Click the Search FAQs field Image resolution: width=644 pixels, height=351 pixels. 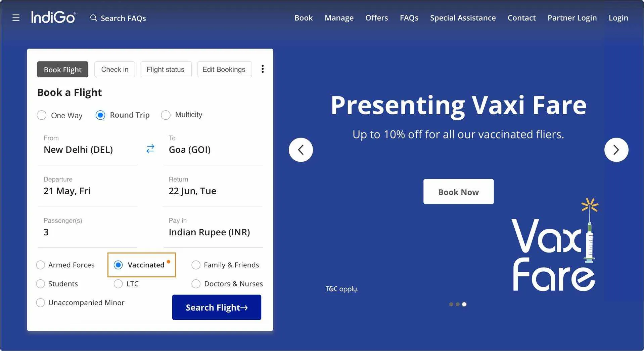[x=118, y=18]
